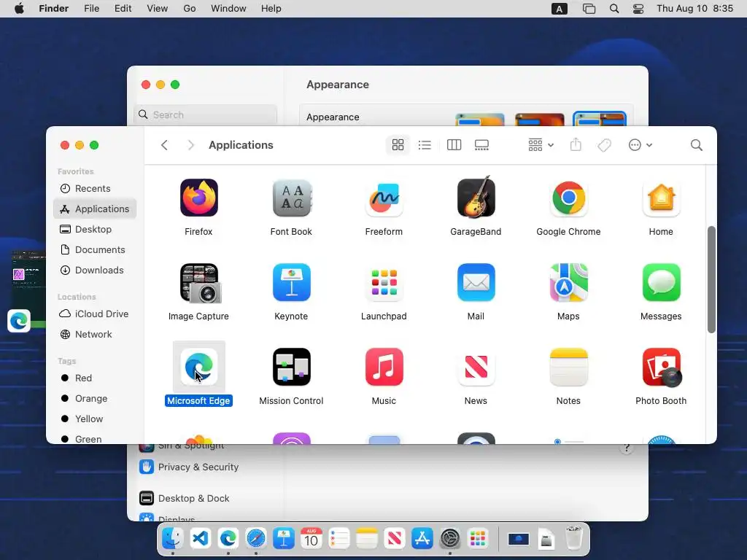Open Recents in Finder sidebar
Screen dimensions: 747x560
tap(95, 189)
